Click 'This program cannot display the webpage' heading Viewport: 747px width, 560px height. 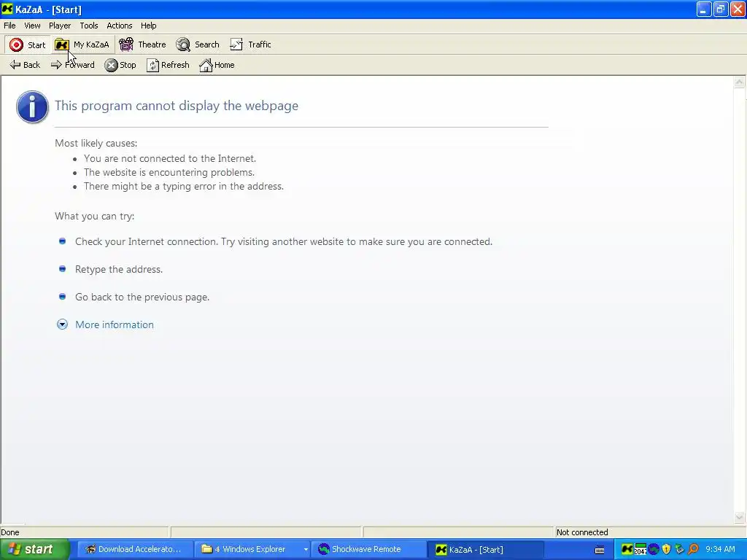(177, 106)
